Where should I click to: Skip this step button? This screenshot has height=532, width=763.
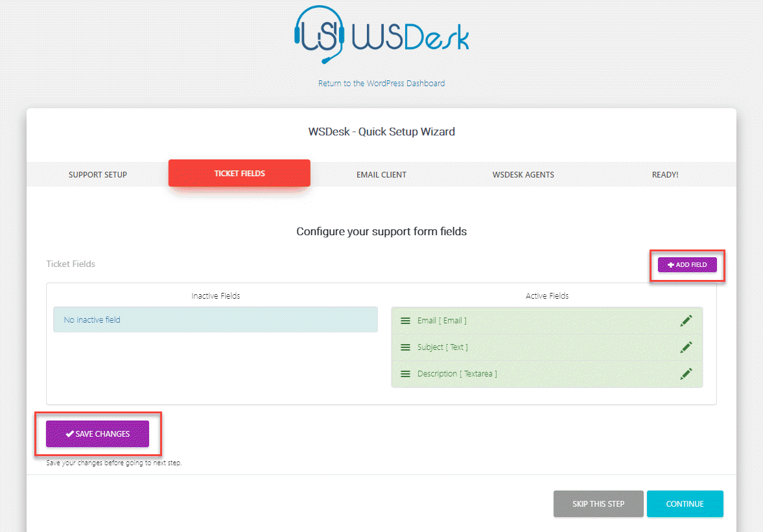point(598,503)
